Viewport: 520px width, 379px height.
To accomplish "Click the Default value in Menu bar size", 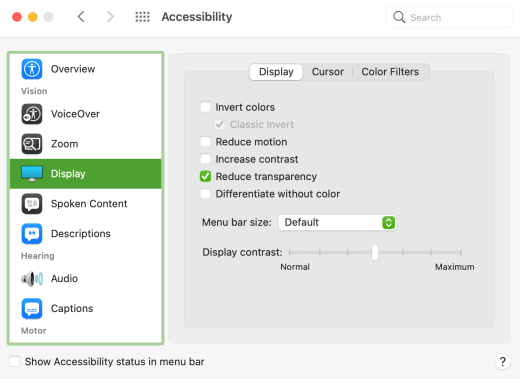I will (302, 222).
